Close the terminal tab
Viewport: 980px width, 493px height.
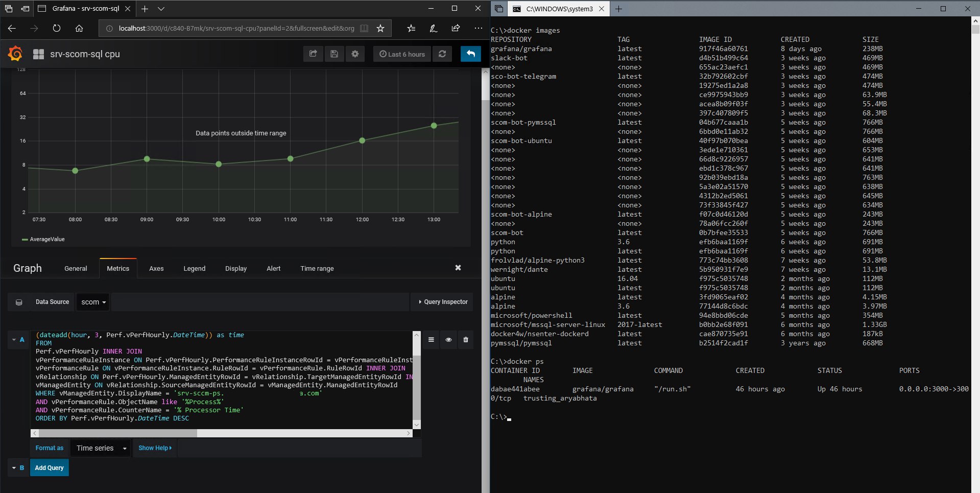point(602,9)
